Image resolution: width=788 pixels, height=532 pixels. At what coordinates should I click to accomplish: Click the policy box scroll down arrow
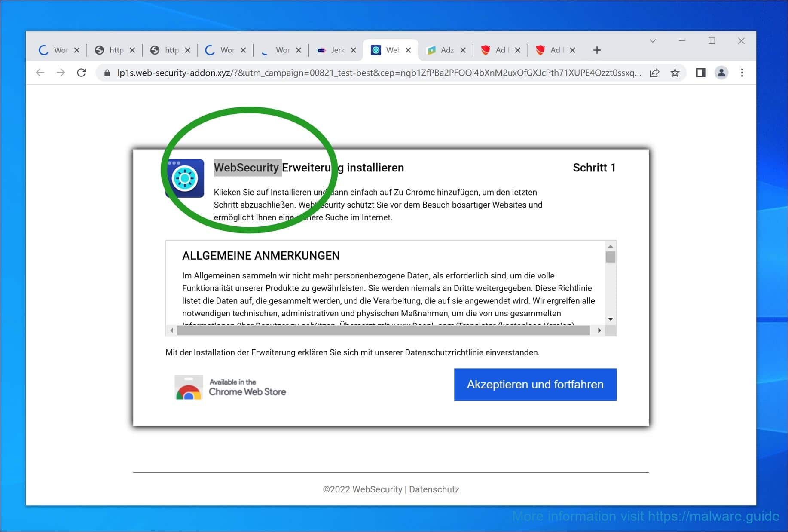tap(610, 319)
